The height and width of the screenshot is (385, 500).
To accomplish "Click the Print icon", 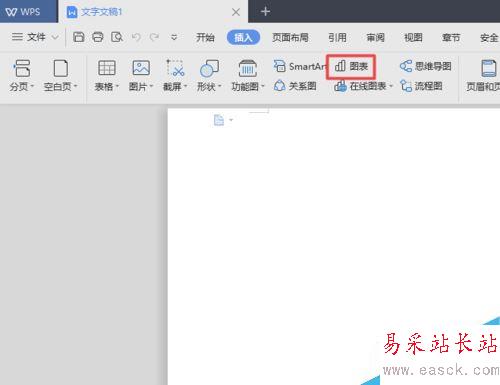I will point(98,37).
